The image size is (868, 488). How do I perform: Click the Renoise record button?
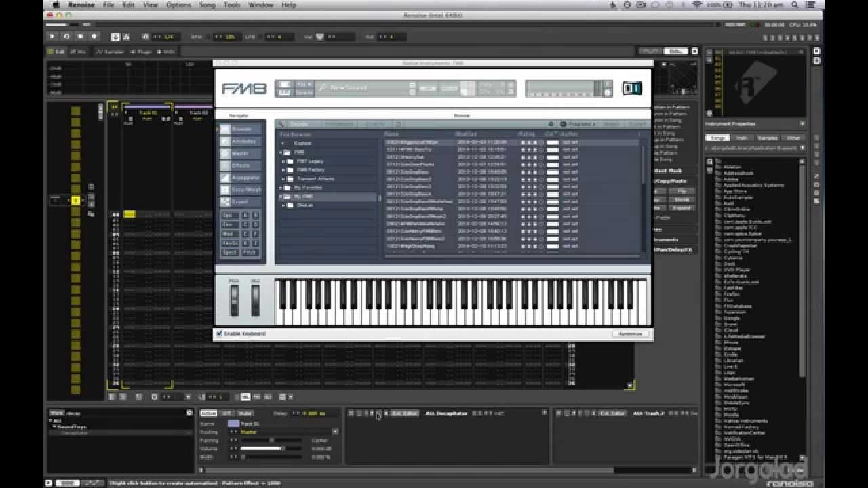point(94,37)
